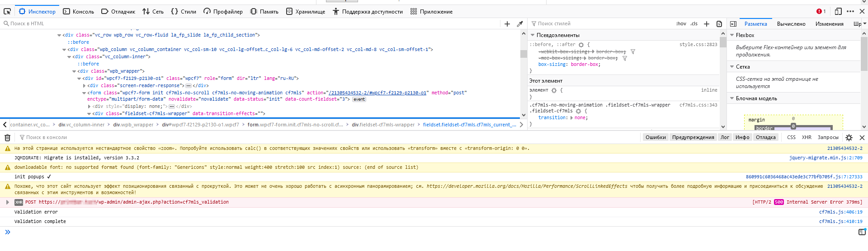The height and width of the screenshot is (251, 868).
Task: Expand the transition property value arrow
Action: click(x=572, y=118)
